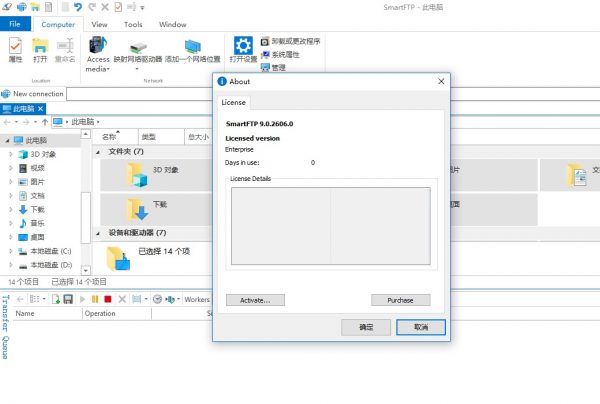The height and width of the screenshot is (404, 600).
Task: Click 添加一个网络位置 add network location icon
Action: 192,51
